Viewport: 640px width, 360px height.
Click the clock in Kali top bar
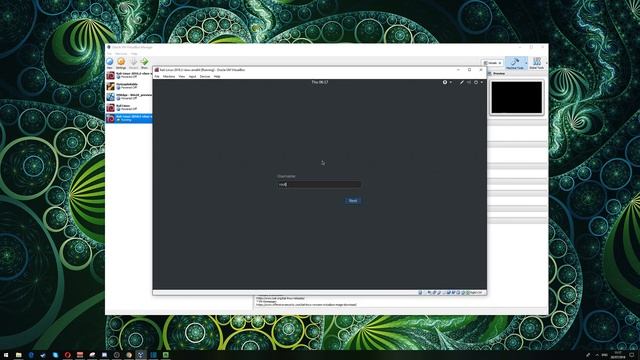[x=320, y=82]
